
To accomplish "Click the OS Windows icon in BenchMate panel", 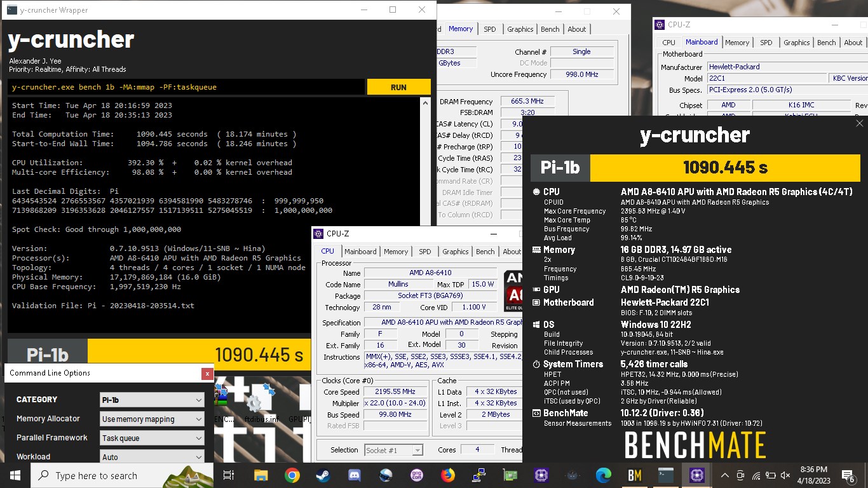I will pyautogui.click(x=537, y=325).
